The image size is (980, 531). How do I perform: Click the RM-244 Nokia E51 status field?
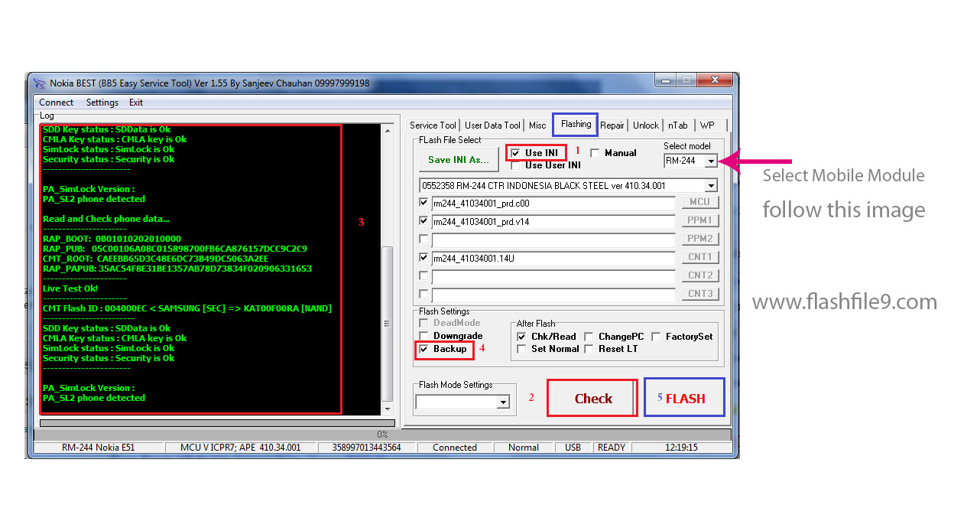[x=98, y=448]
